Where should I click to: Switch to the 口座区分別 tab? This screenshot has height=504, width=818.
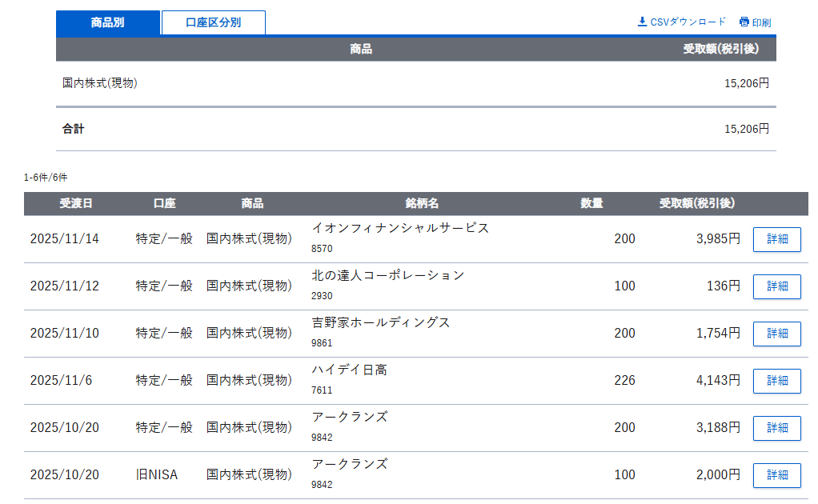[x=213, y=22]
